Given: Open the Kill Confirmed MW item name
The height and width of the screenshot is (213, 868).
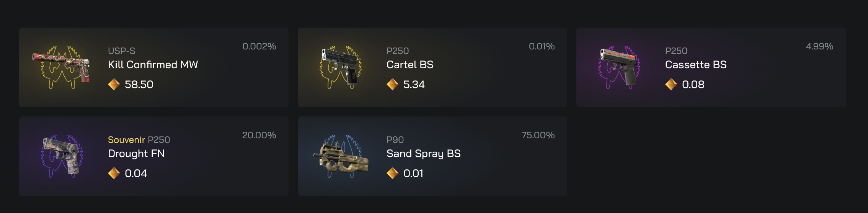Looking at the screenshot, I should (153, 65).
